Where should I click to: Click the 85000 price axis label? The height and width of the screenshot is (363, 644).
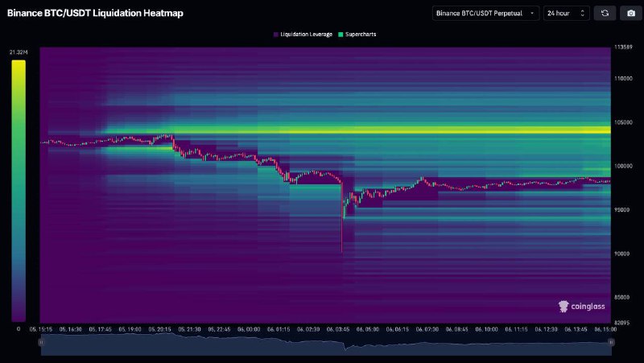click(x=621, y=297)
